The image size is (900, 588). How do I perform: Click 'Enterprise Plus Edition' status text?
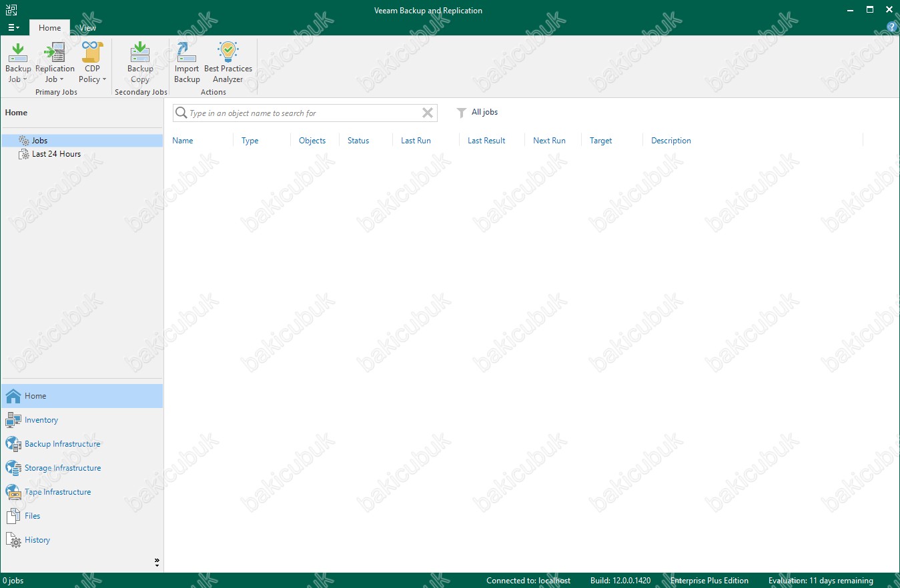pyautogui.click(x=709, y=581)
